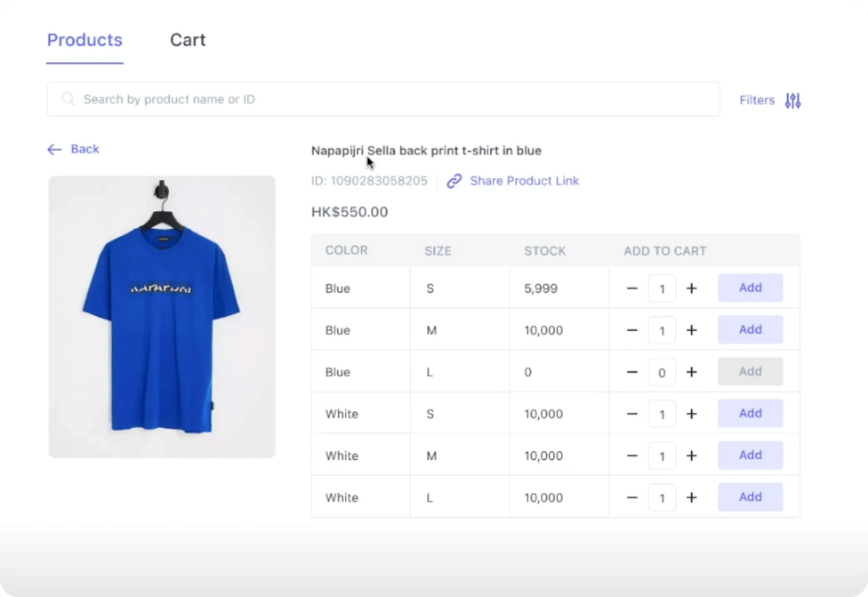
Task: Click the plus icon for Blue size S
Action: pos(692,288)
